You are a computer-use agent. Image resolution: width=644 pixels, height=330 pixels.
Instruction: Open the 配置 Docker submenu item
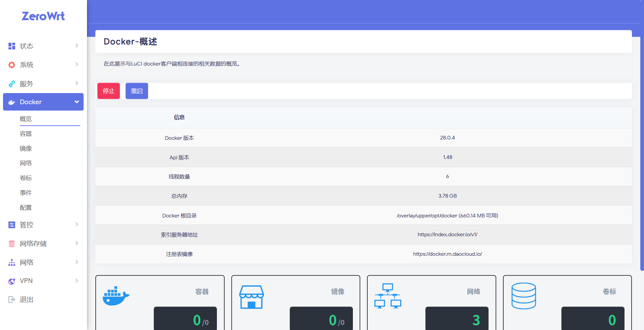point(26,208)
